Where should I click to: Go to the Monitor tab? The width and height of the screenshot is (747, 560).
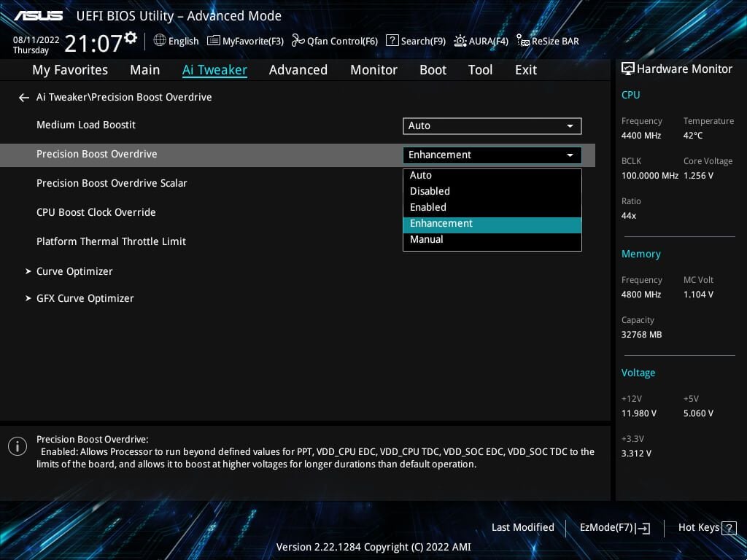point(373,70)
